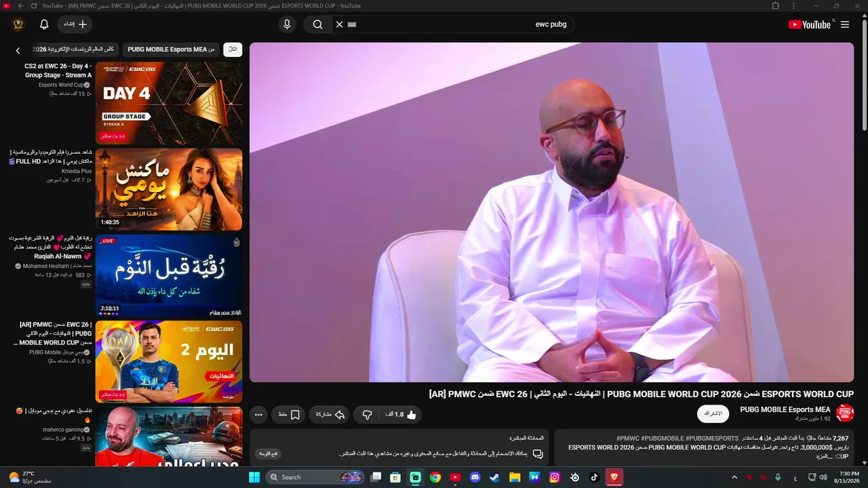Open Instagram from the taskbar
Screen dimensions: 868x488
click(555, 477)
